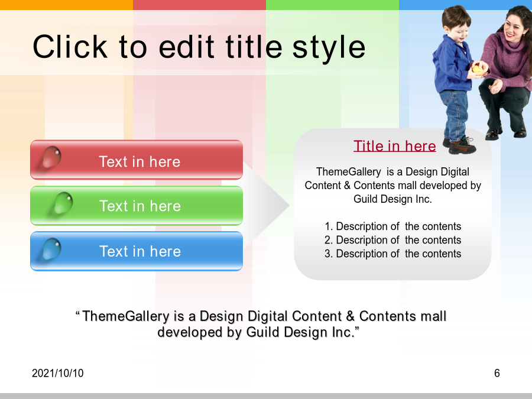532x399 pixels.
Task: Open the 'Title in here' link
Action: tap(395, 146)
